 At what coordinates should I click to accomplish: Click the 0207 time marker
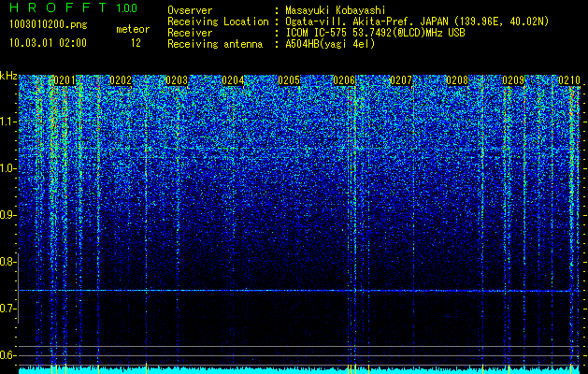pyautogui.click(x=401, y=80)
